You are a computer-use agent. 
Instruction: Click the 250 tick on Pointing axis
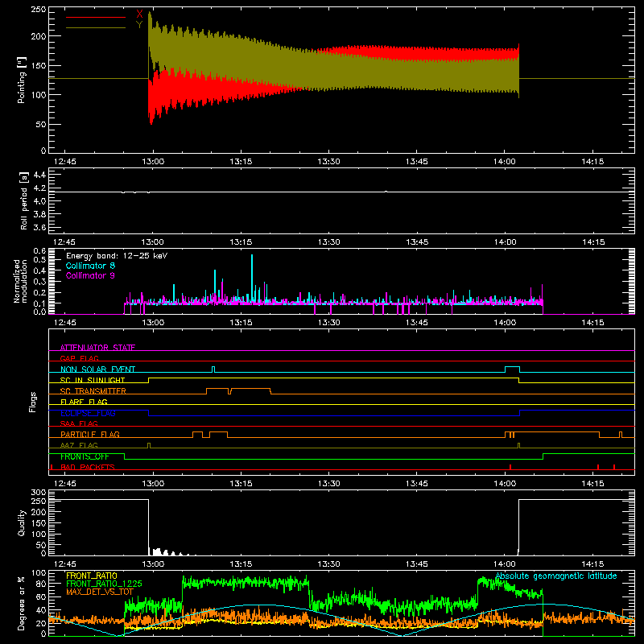[x=38, y=9]
